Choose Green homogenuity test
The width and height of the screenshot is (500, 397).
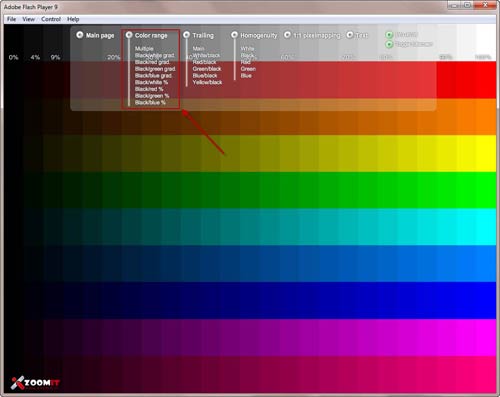248,69
